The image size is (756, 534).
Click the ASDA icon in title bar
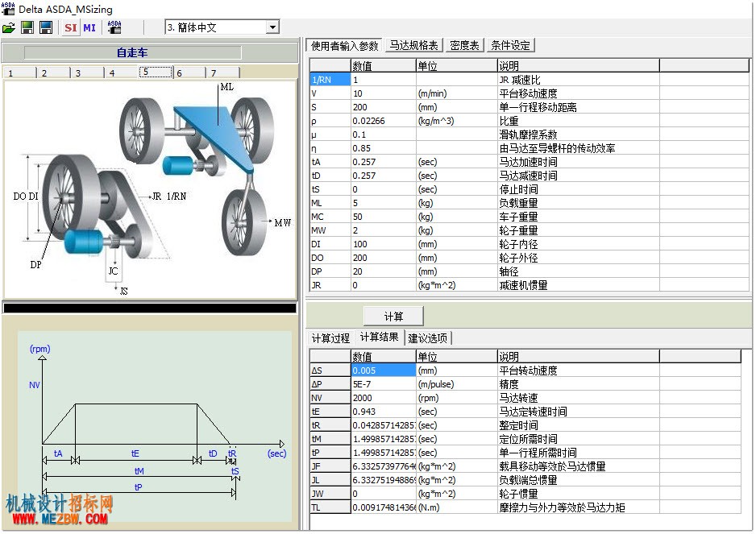[8, 9]
